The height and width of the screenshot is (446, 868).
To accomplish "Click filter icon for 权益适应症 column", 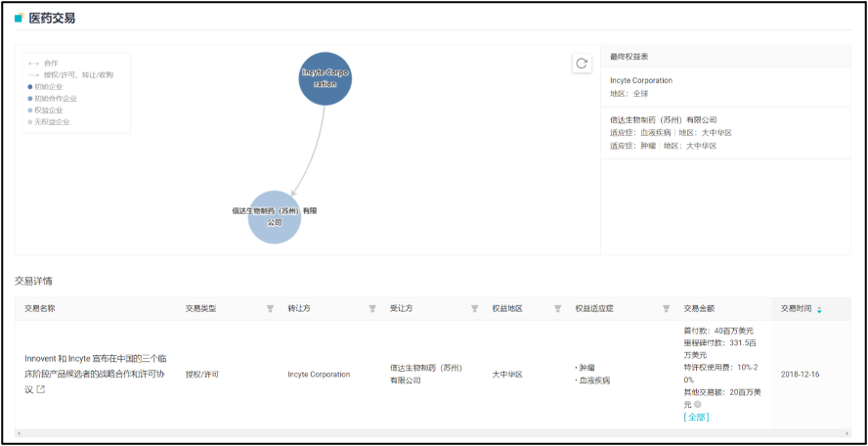I will 666,309.
